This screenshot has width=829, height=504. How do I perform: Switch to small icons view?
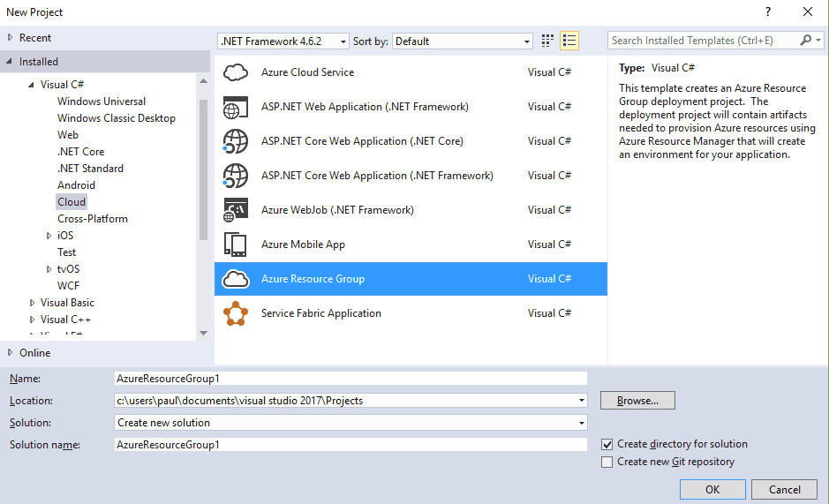[547, 41]
